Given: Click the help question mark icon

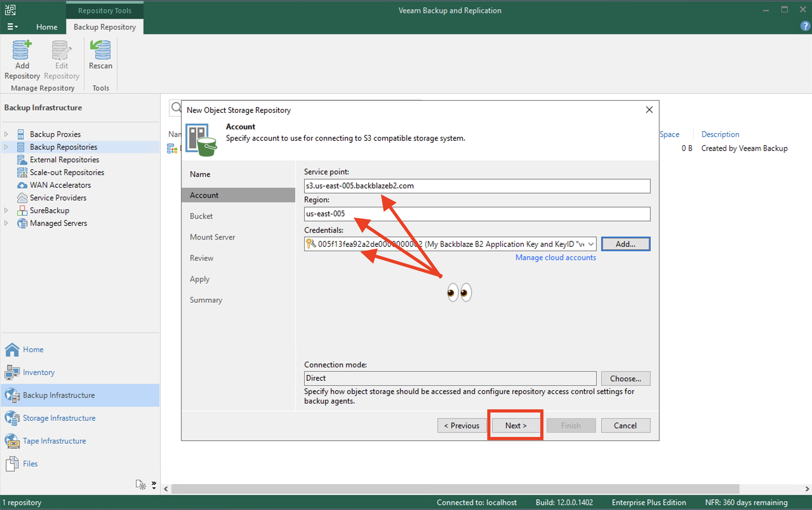Looking at the screenshot, I should click(805, 26).
